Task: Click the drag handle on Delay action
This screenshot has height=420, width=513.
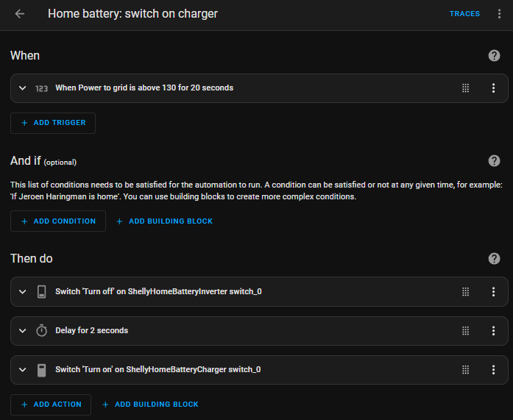Action: click(465, 330)
